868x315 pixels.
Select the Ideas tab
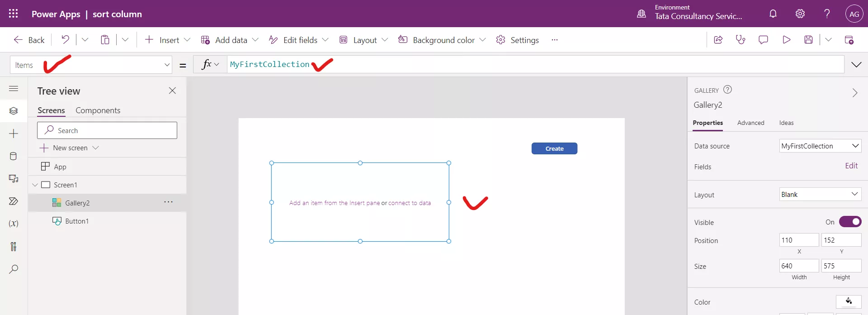(786, 123)
